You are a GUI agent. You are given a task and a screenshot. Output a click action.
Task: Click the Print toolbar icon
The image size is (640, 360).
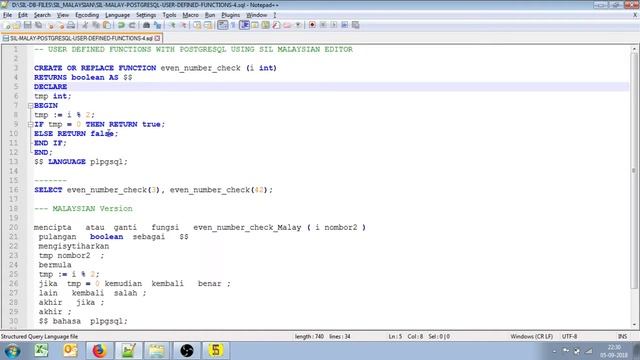tap(71, 25)
